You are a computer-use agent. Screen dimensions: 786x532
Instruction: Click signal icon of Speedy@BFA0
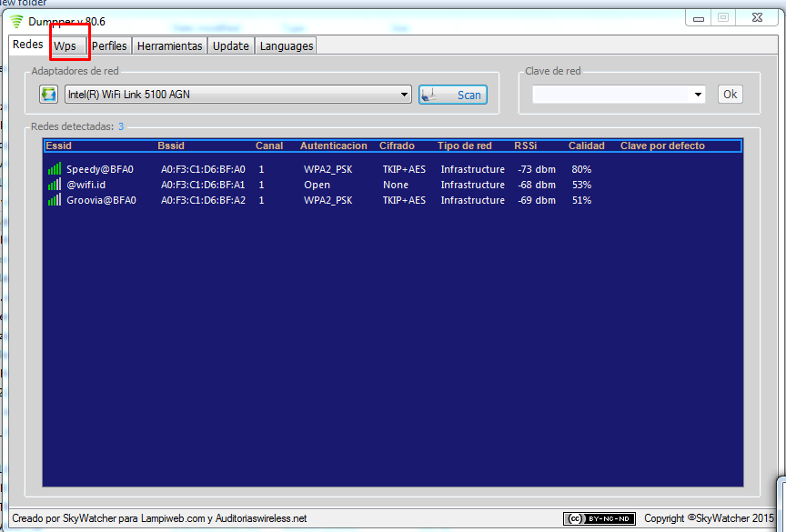[x=55, y=169]
